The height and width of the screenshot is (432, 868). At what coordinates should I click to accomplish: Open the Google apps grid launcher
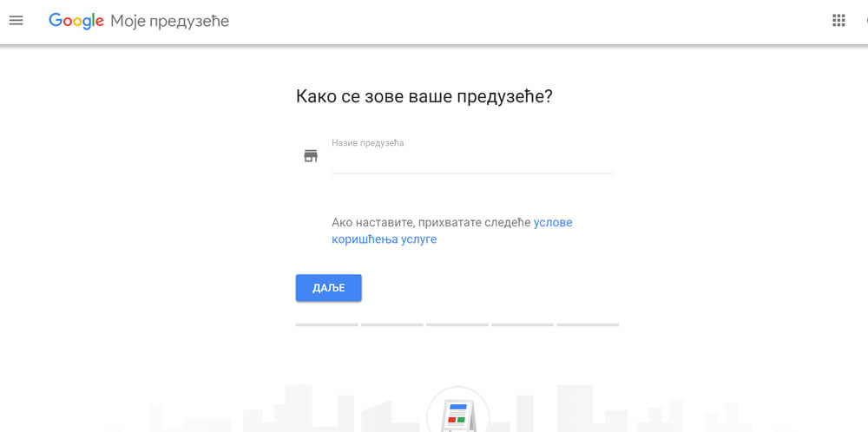[x=838, y=21]
